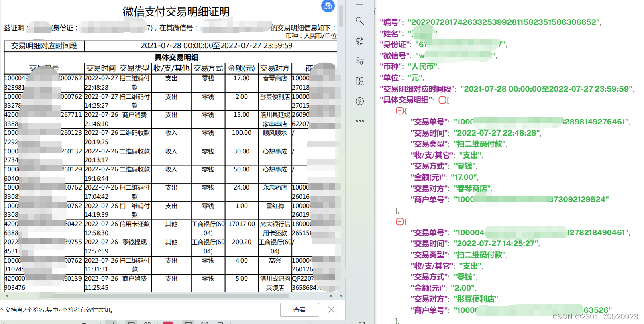Dismiss the signature notice with the X

[331, 310]
